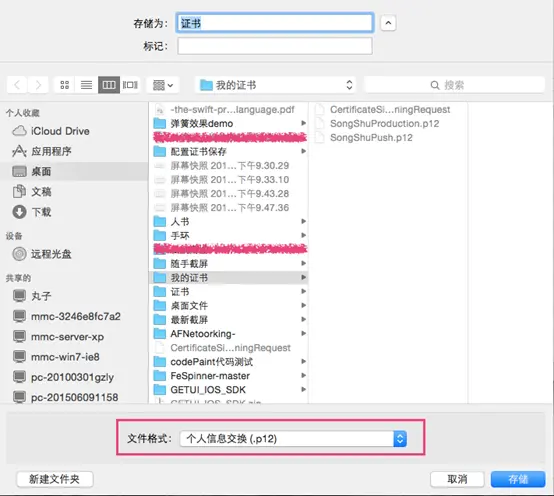Open the 弹簧效果demo folder

[229, 123]
